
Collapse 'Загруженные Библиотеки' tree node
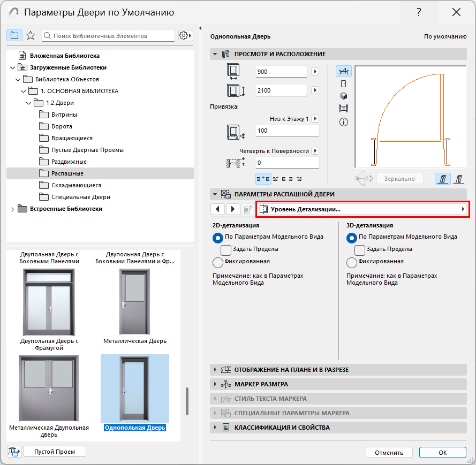pyautogui.click(x=12, y=67)
